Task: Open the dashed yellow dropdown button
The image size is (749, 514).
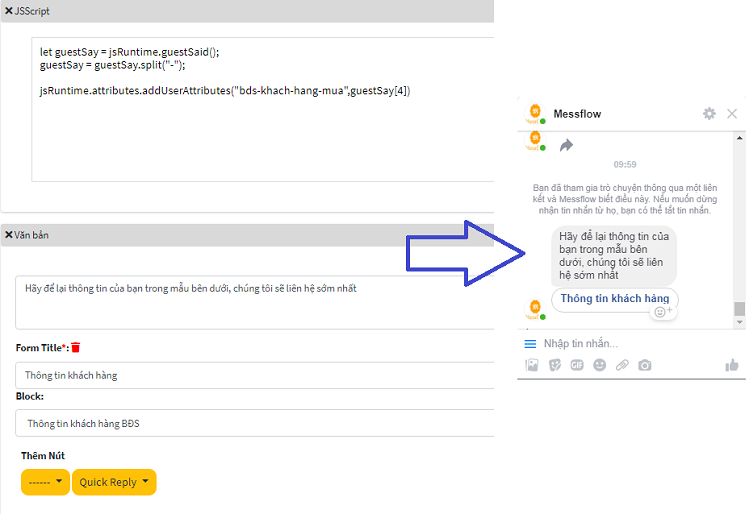Action: point(45,482)
